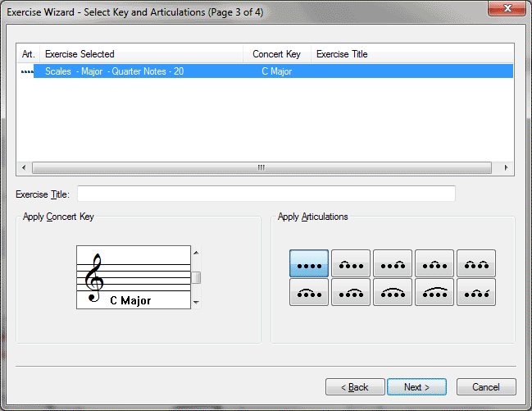Viewport: 532px width, 411px height.
Task: Choose articulation with two separate two-note slurs
Action: (x=476, y=263)
